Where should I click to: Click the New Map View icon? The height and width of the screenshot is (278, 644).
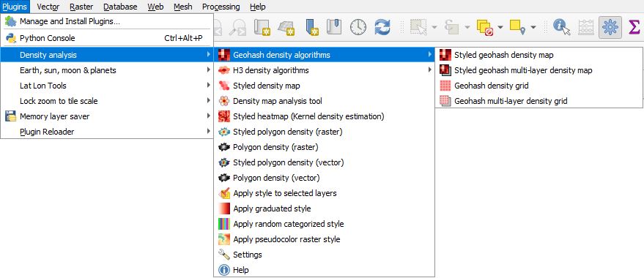(x=262, y=28)
